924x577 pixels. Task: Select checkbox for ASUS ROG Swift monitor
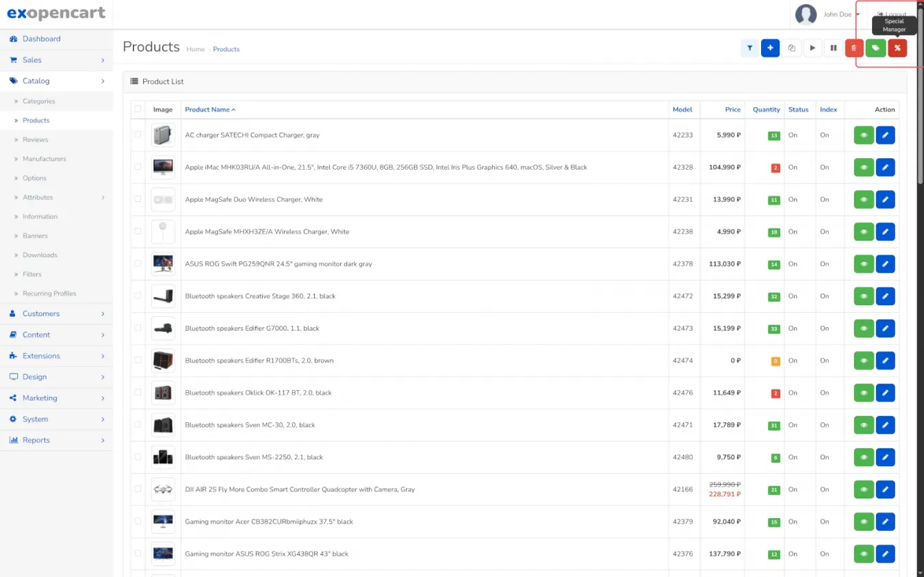pos(138,264)
